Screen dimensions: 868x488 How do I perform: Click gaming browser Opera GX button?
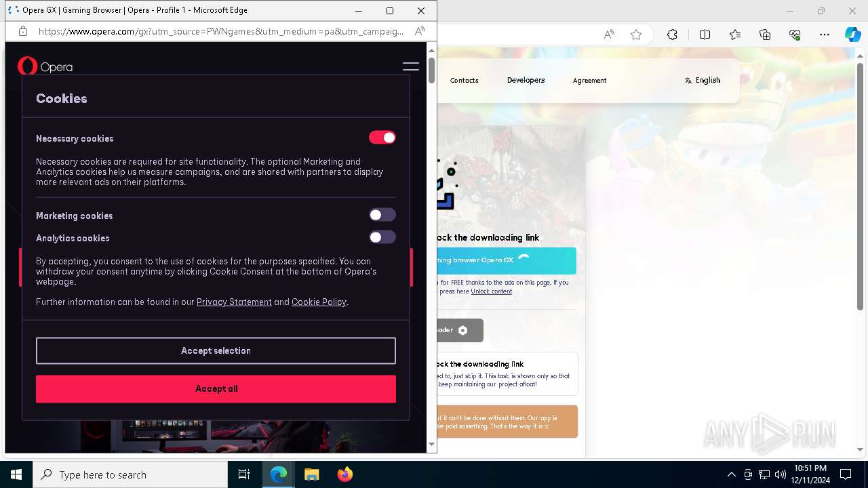tap(507, 260)
